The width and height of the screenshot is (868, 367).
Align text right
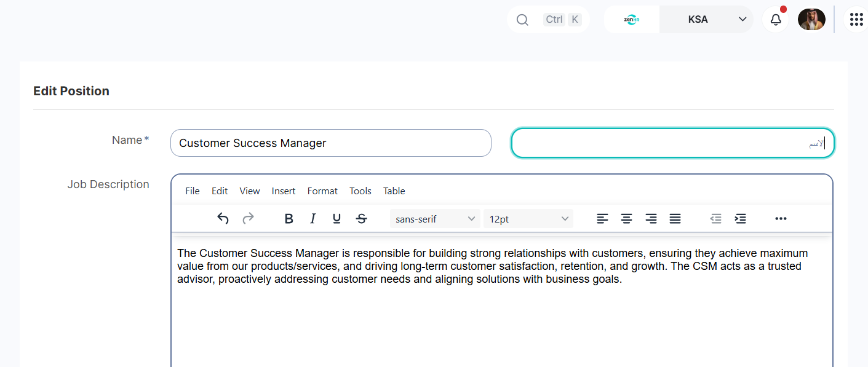coord(651,218)
